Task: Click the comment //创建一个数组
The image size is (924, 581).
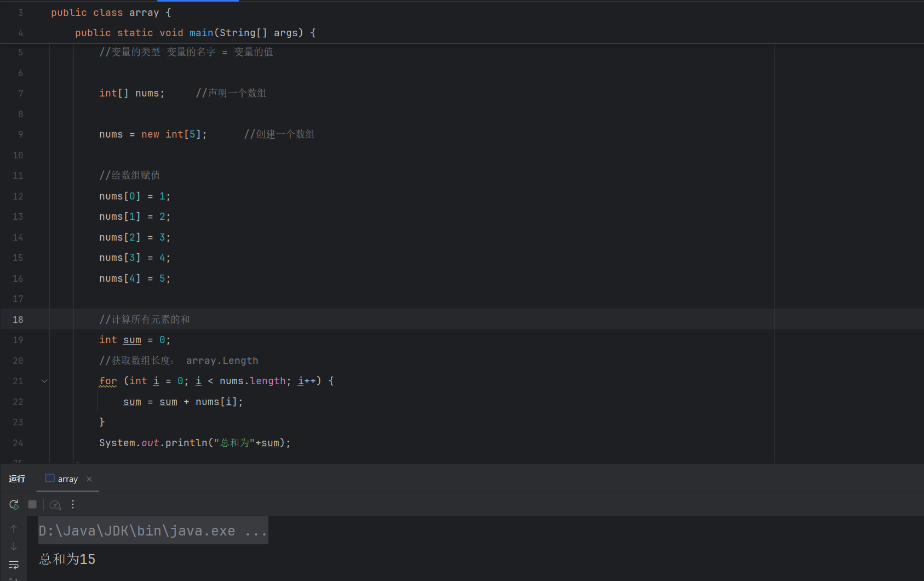Action: tap(279, 134)
